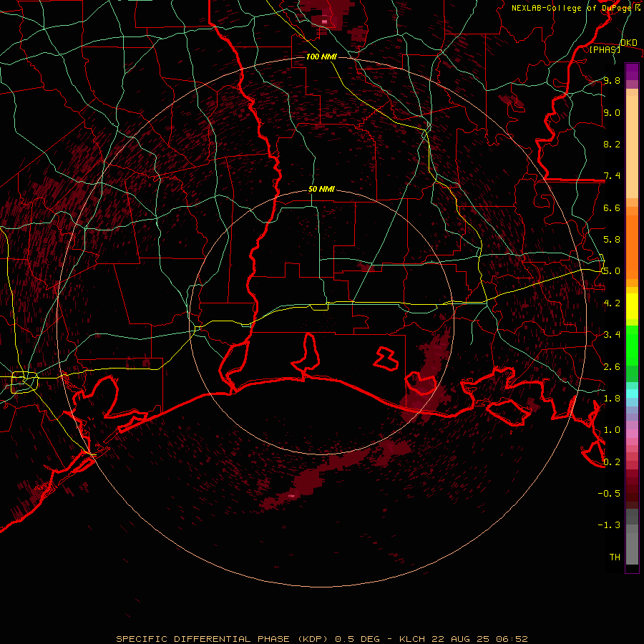Click SPECIFIC DIFFERENTIAL PHASE in the caption

coord(203,639)
